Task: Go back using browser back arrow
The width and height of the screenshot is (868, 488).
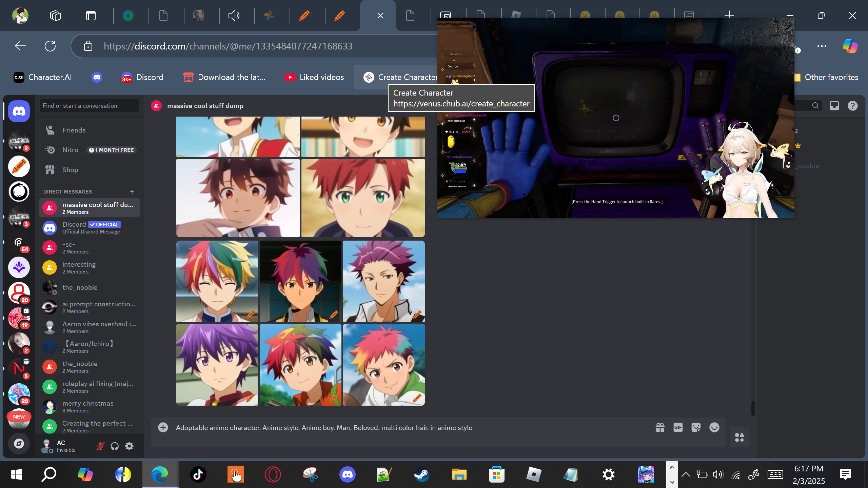Action: [20, 46]
